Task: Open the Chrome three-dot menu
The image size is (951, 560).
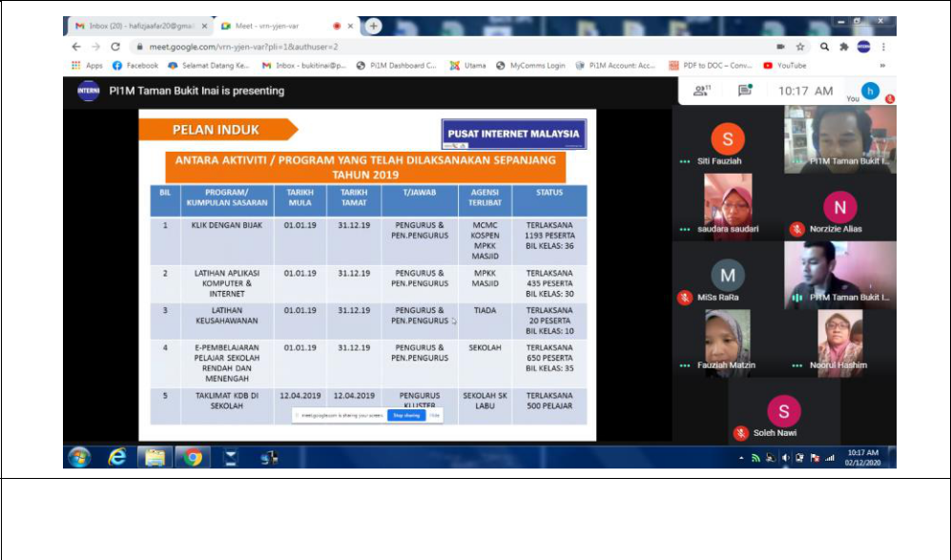Action: click(x=884, y=46)
